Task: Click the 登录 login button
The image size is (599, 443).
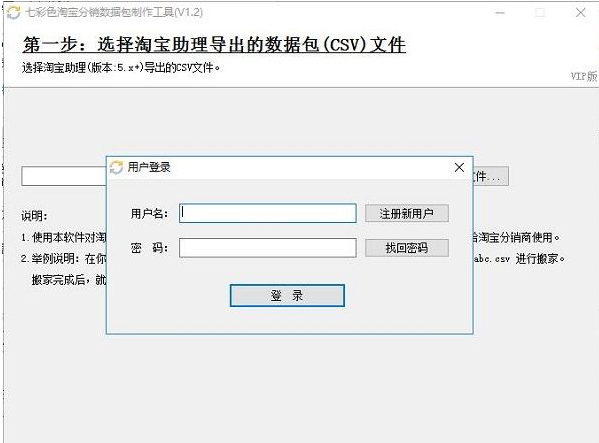Action: tap(287, 295)
